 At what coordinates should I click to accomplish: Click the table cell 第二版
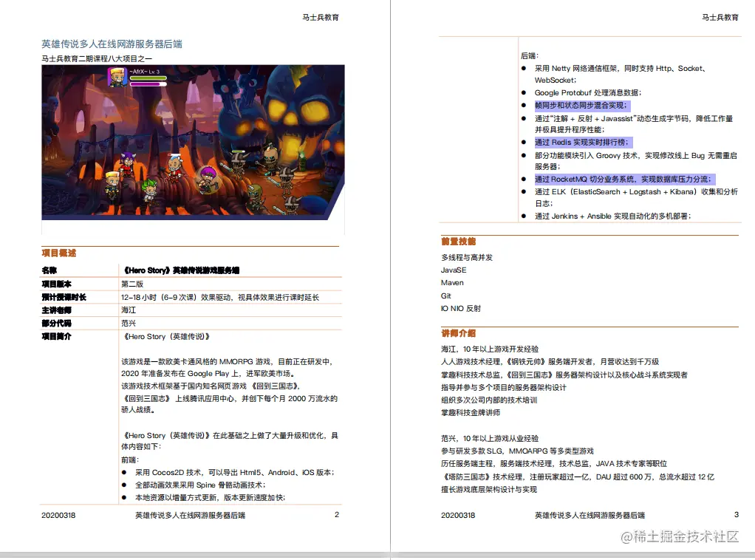[132, 284]
